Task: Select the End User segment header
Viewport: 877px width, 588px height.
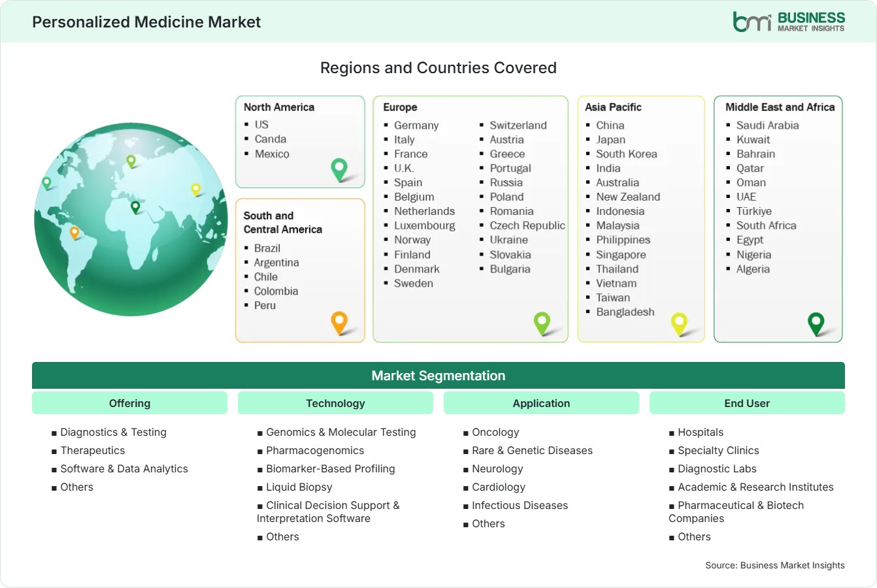Action: 747,403
